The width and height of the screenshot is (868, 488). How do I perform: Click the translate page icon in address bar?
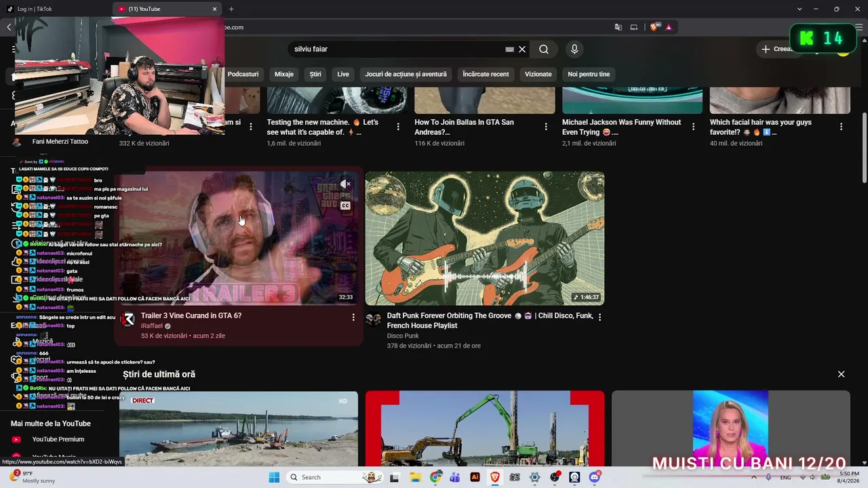point(618,27)
